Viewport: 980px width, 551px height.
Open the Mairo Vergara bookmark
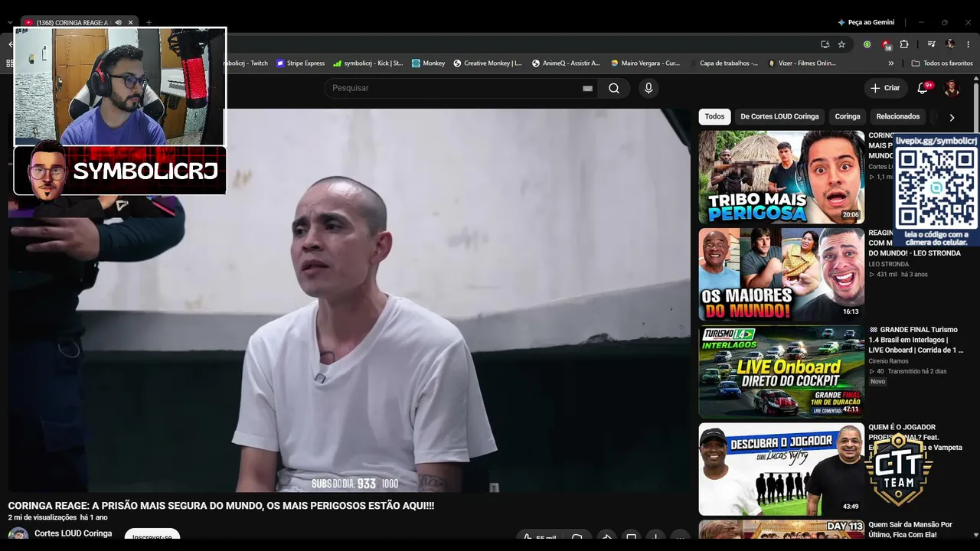645,64
